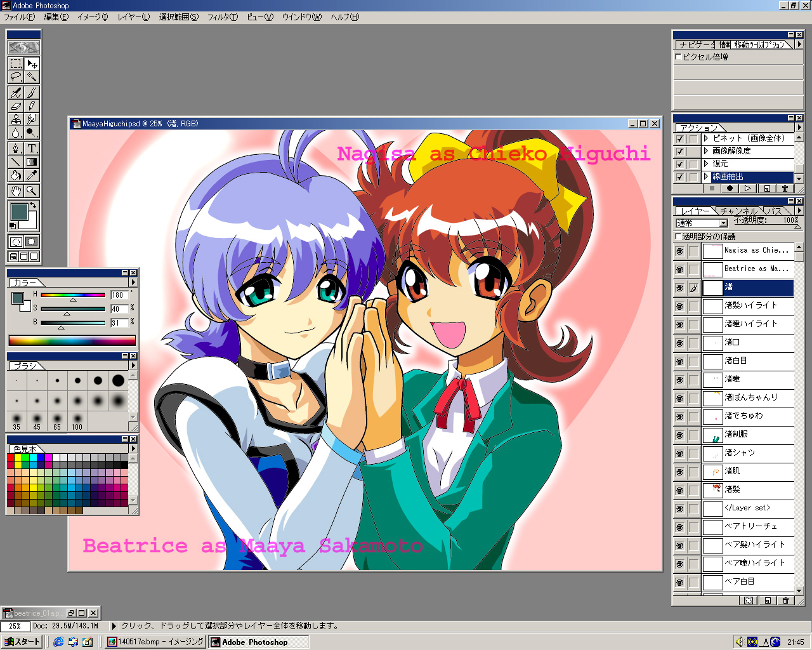The image size is (812, 650).
Task: Click the color spectrum bar in Color palette
Action: 72,341
